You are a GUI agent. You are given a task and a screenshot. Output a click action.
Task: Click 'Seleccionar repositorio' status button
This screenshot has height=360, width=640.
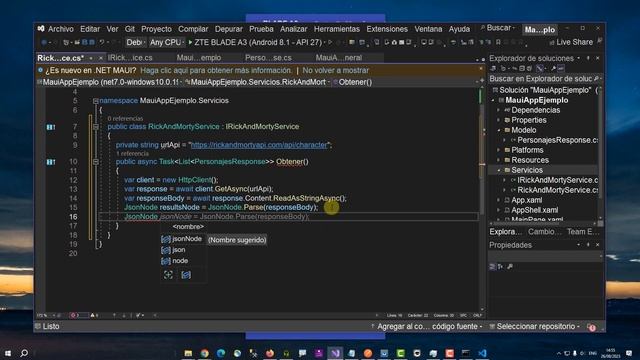tap(535, 327)
